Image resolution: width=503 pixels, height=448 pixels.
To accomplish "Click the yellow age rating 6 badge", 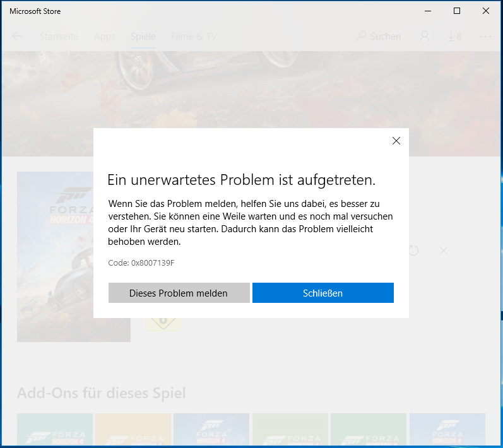I will 163,324.
